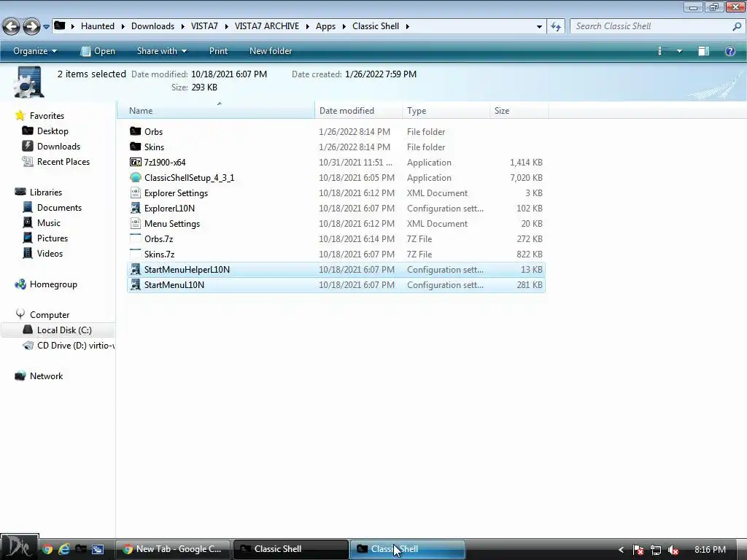
Task: Click the search magnifier icon
Action: click(737, 27)
